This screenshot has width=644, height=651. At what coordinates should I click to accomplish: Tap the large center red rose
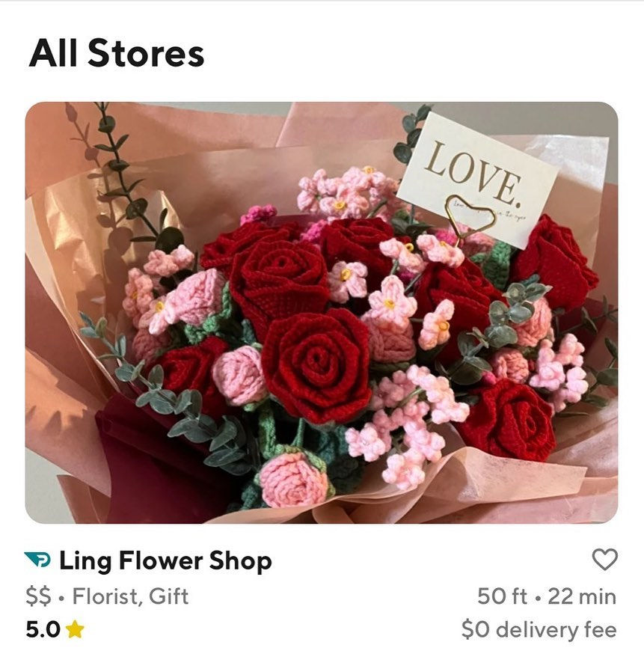point(316,366)
